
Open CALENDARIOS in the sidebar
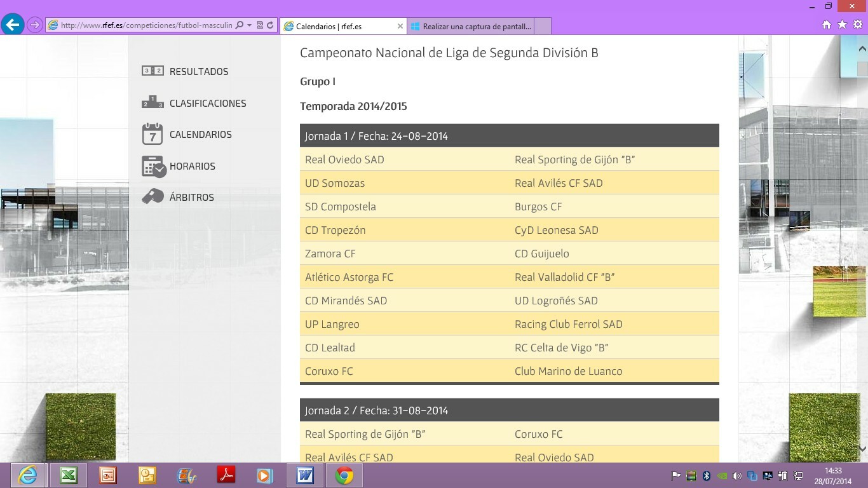coord(201,135)
